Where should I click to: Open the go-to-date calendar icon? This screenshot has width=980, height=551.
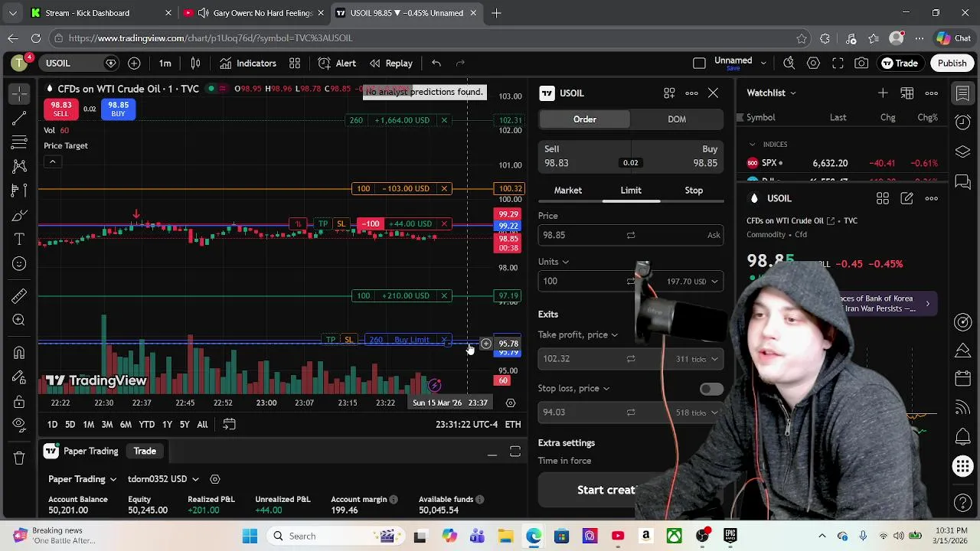click(229, 424)
